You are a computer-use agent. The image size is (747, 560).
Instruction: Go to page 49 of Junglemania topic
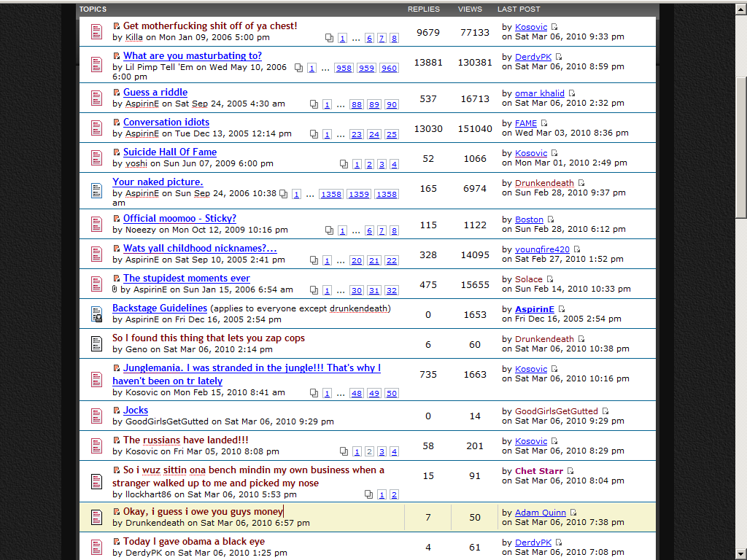tap(374, 394)
